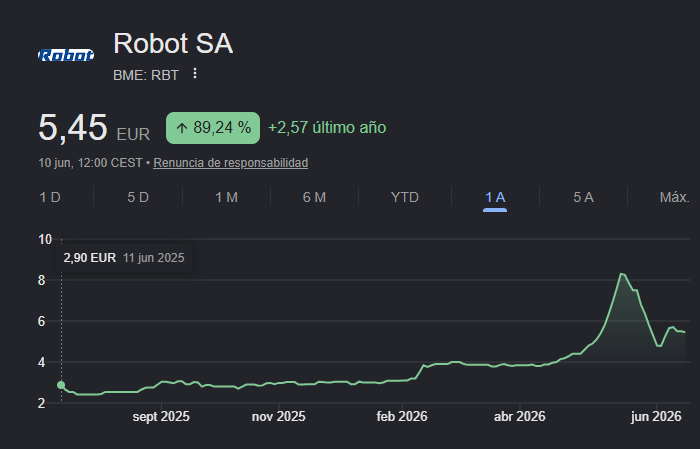Viewport: 700px width, 449px height.
Task: Click the 2 value on the price axis
Action: coord(42,403)
